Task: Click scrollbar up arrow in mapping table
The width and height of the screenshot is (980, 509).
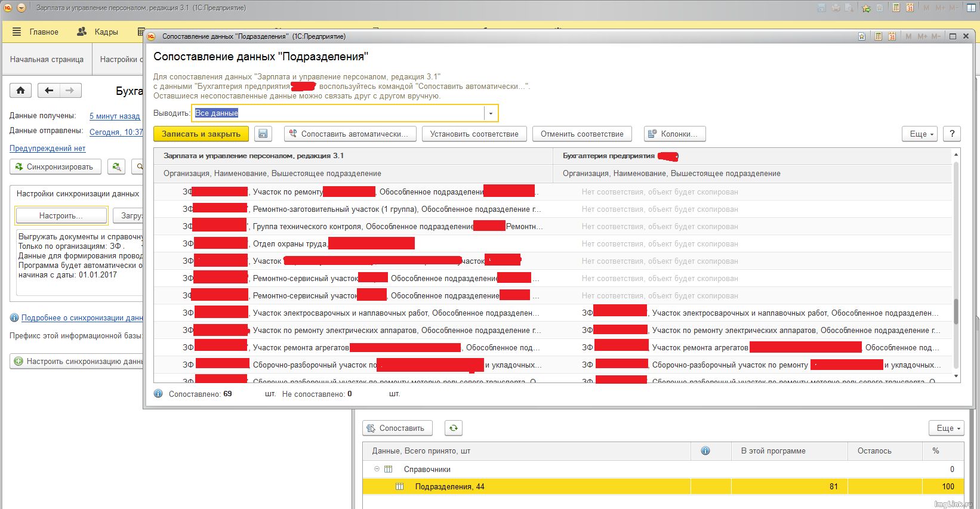Action: tap(956, 155)
